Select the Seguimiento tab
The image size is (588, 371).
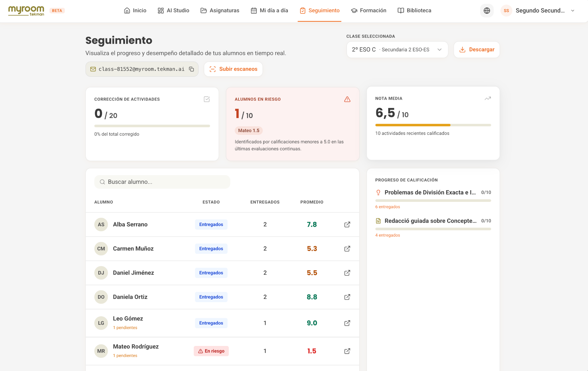point(319,11)
